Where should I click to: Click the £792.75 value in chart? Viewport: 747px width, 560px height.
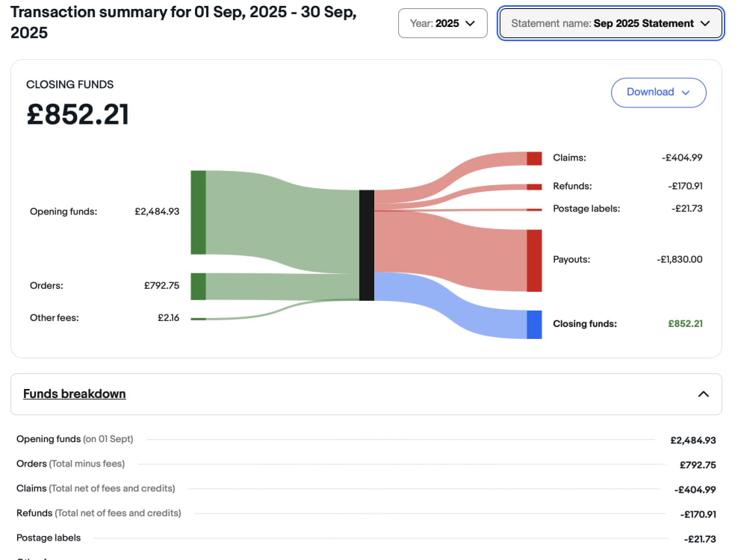(x=161, y=286)
